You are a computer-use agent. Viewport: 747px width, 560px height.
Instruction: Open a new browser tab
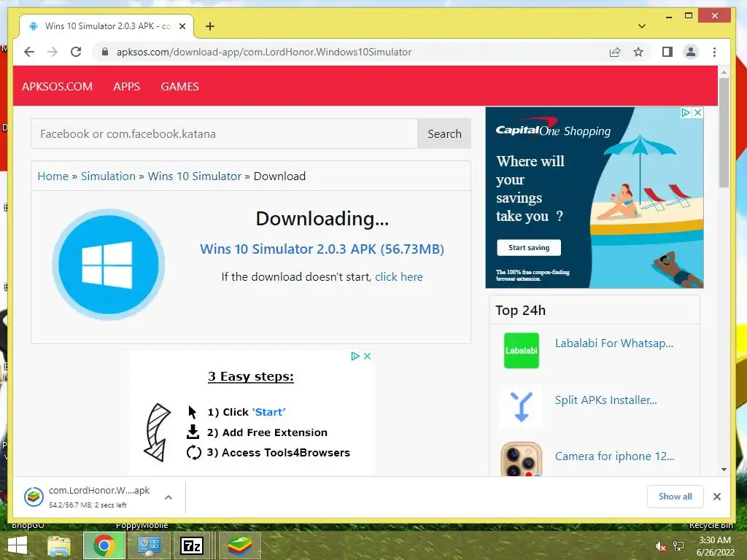210,26
